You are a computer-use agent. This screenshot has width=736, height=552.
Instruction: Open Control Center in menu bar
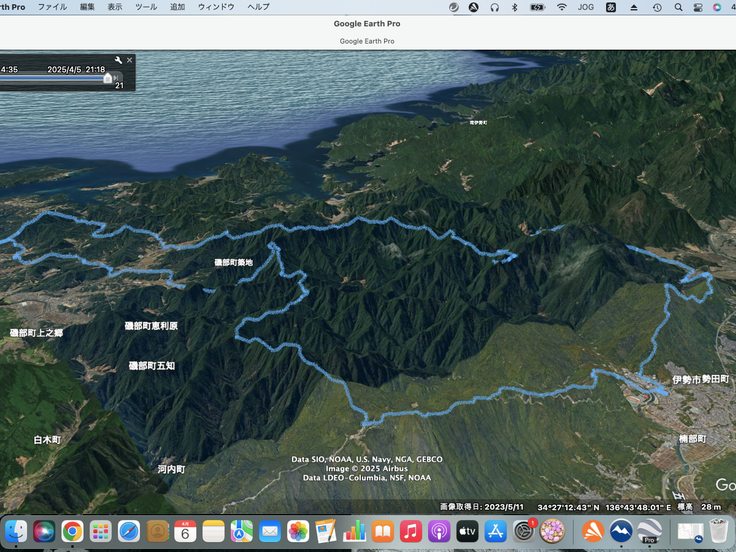(698, 7)
